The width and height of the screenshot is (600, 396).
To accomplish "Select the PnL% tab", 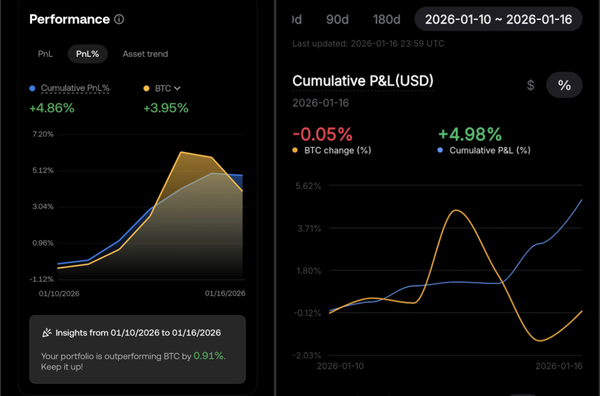I will [88, 54].
